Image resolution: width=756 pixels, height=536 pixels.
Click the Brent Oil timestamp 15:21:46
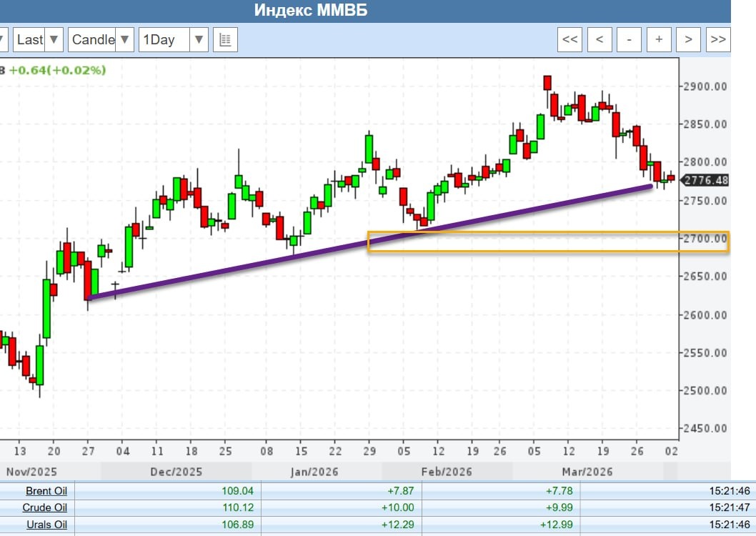[x=730, y=491]
